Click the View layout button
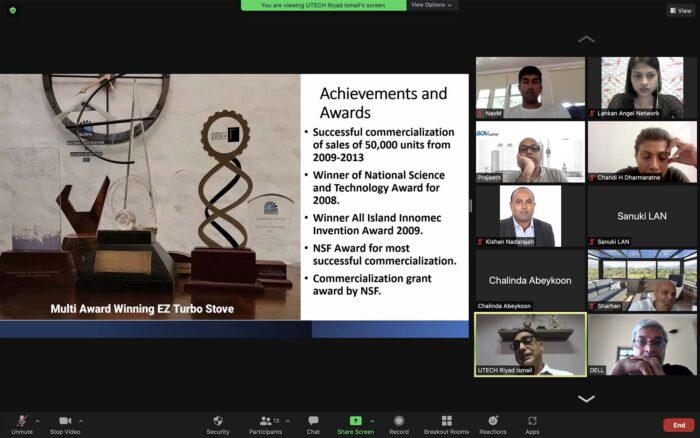 pyautogui.click(x=680, y=10)
